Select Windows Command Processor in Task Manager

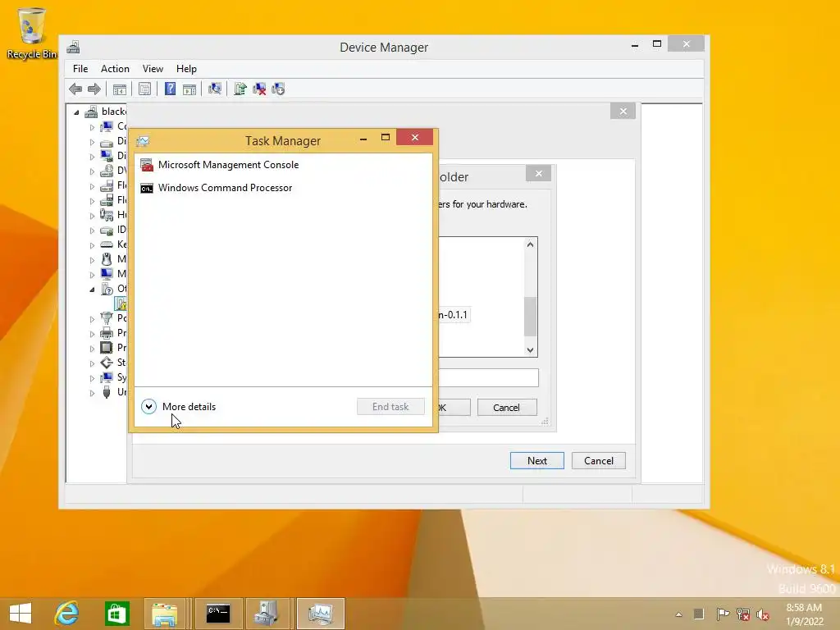coord(283,188)
